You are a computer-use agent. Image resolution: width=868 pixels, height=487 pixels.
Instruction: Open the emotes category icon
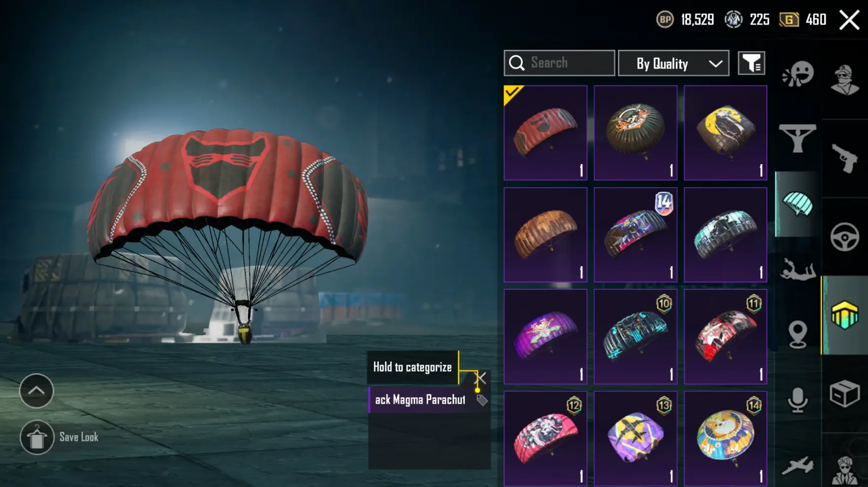click(797, 74)
